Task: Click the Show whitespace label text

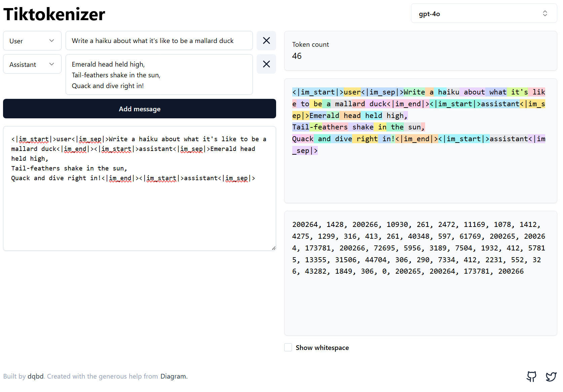Action: pos(322,348)
